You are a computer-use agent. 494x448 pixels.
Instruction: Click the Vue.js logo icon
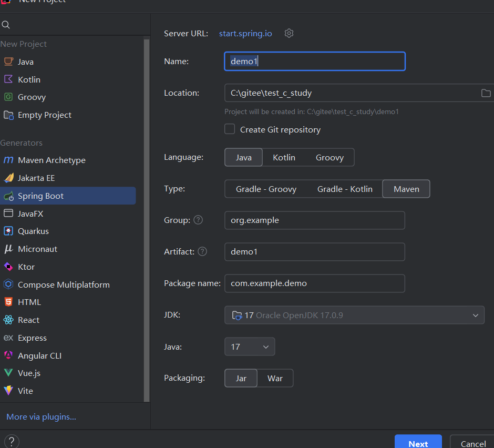8,373
